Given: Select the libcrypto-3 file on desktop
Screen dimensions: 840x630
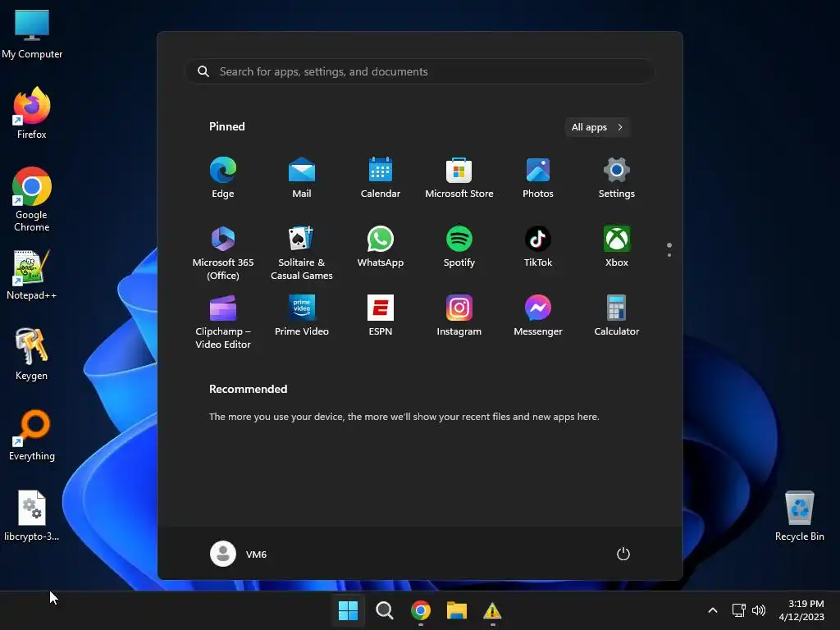Looking at the screenshot, I should pos(32,515).
